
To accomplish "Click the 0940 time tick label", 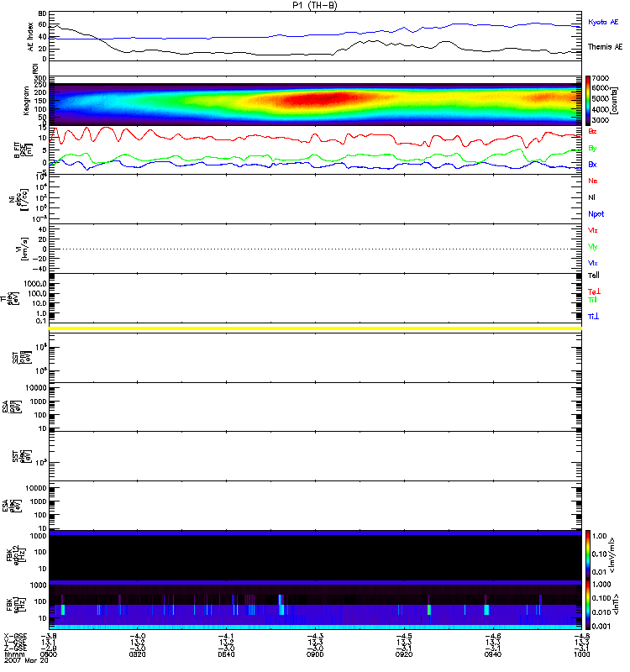I will click(493, 654).
